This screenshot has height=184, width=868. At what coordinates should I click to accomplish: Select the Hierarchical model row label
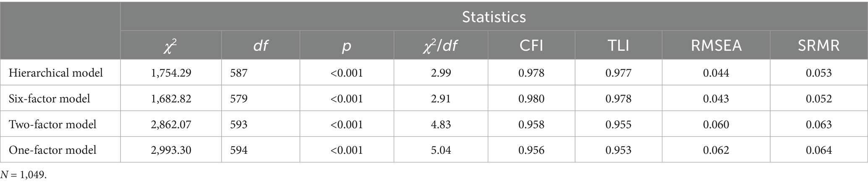pyautogui.click(x=56, y=73)
